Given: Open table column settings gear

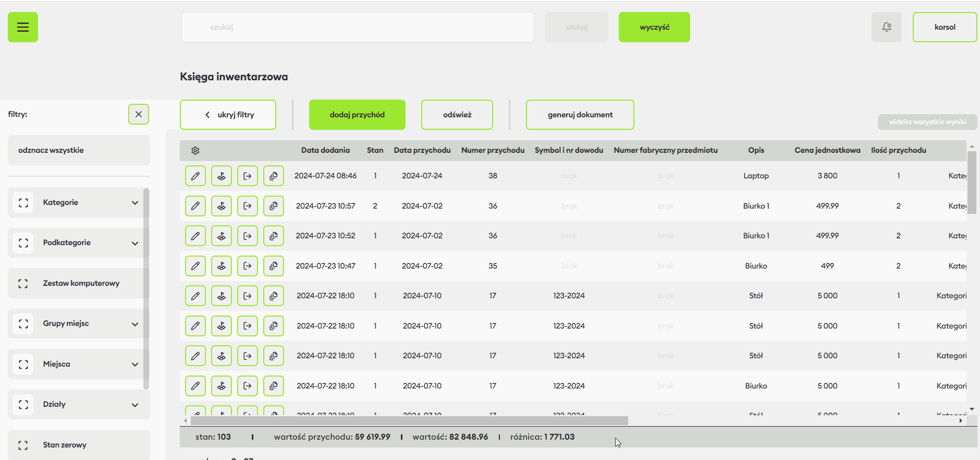Looking at the screenshot, I should pos(195,151).
